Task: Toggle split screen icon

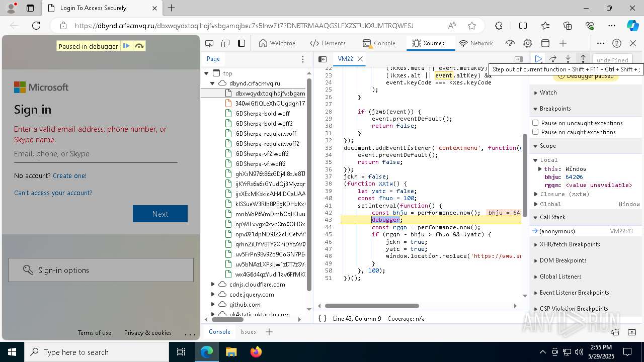Action: [523, 26]
